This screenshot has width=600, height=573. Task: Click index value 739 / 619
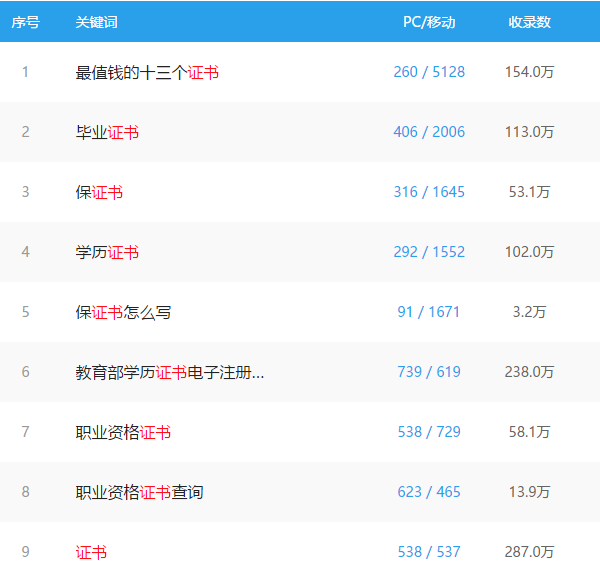[429, 372]
